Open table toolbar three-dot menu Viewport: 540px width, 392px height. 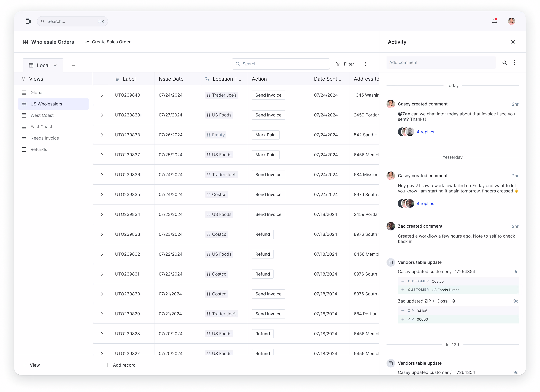365,64
